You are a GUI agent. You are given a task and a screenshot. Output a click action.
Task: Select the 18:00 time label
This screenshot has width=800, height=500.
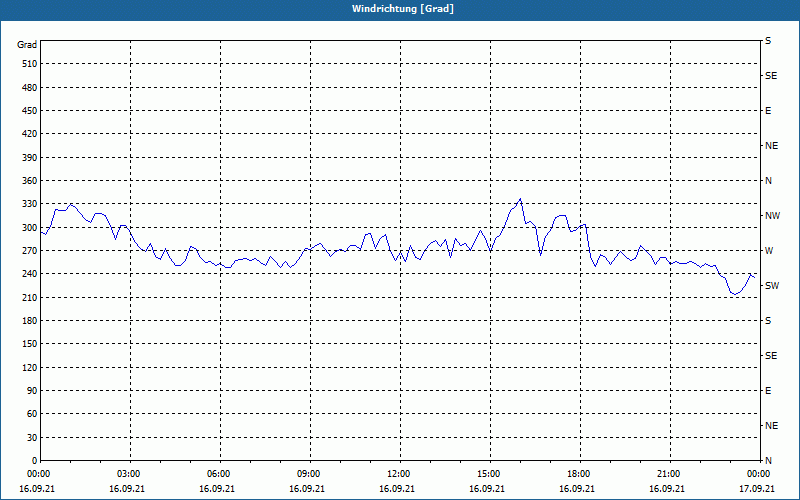point(579,474)
